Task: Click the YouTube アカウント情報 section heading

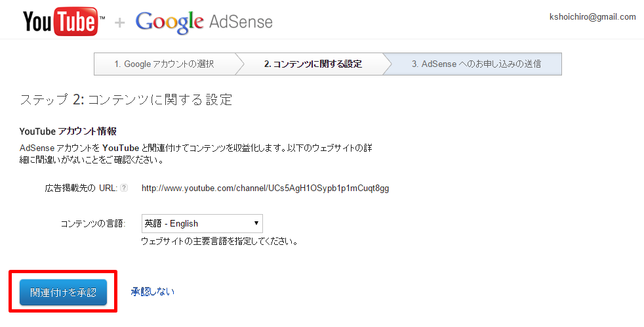Action: click(x=68, y=131)
